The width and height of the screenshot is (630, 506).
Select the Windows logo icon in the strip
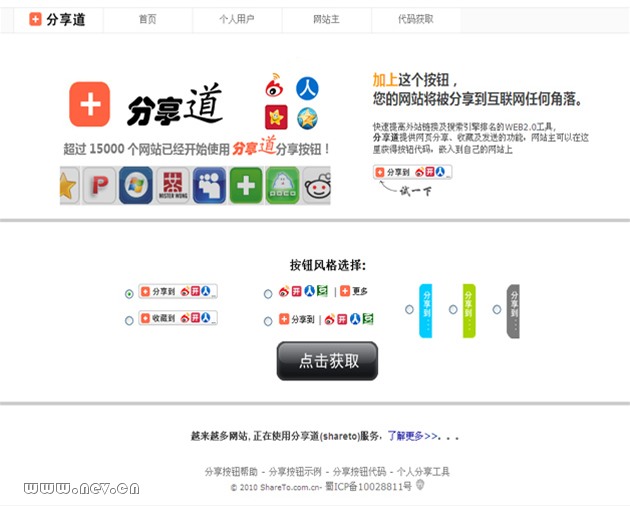[136, 185]
